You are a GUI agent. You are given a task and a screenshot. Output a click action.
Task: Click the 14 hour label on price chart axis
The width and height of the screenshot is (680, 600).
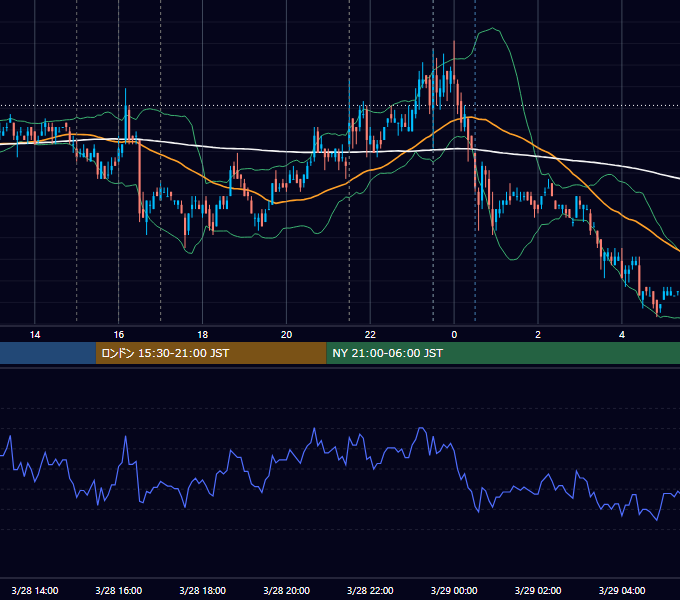35,335
